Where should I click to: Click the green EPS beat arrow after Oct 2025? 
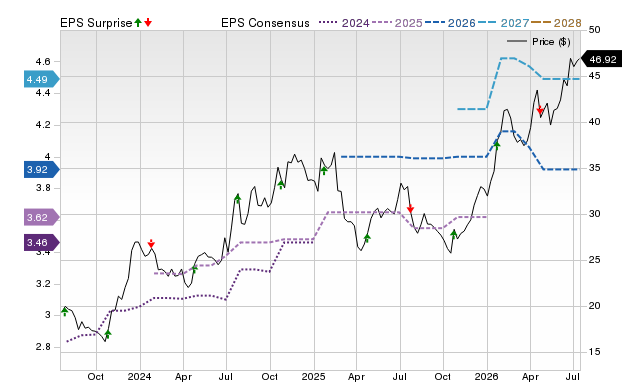453,234
